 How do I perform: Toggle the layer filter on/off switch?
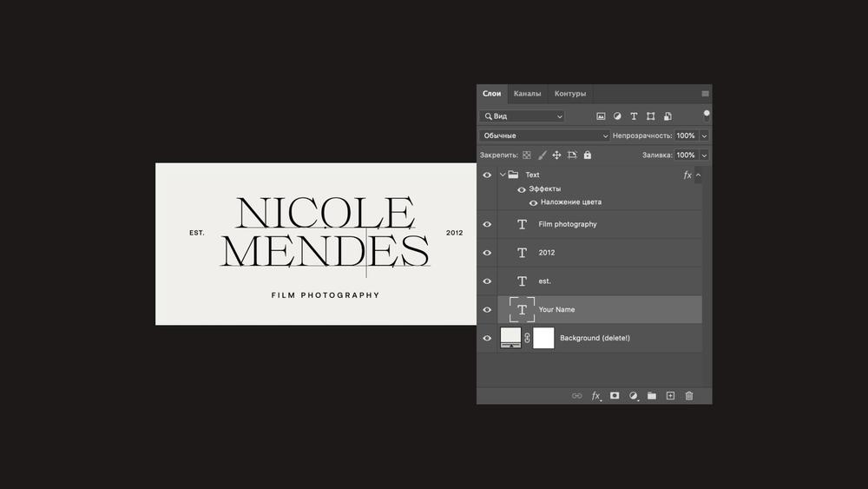click(x=707, y=114)
